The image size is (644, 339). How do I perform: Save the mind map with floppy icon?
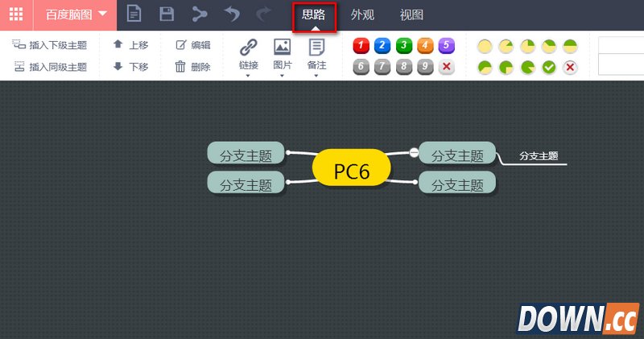pos(167,14)
